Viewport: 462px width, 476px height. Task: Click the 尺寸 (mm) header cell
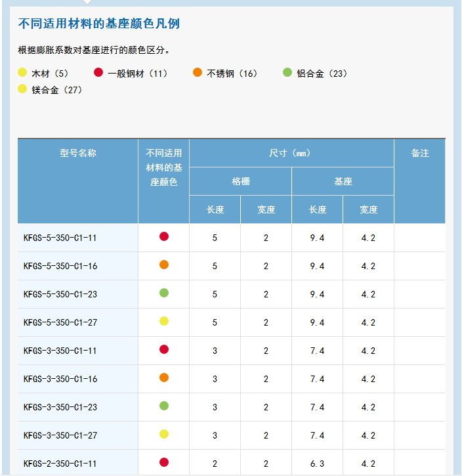[291, 153]
